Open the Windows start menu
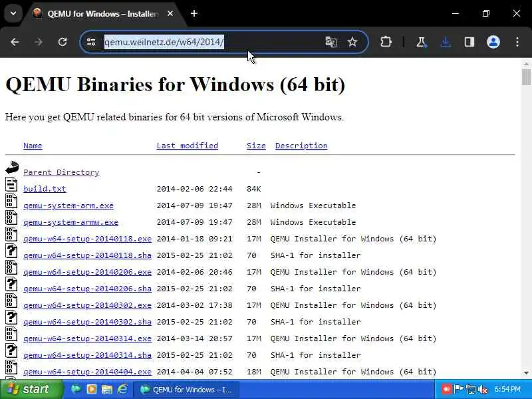The width and height of the screenshot is (532, 399). click(31, 389)
